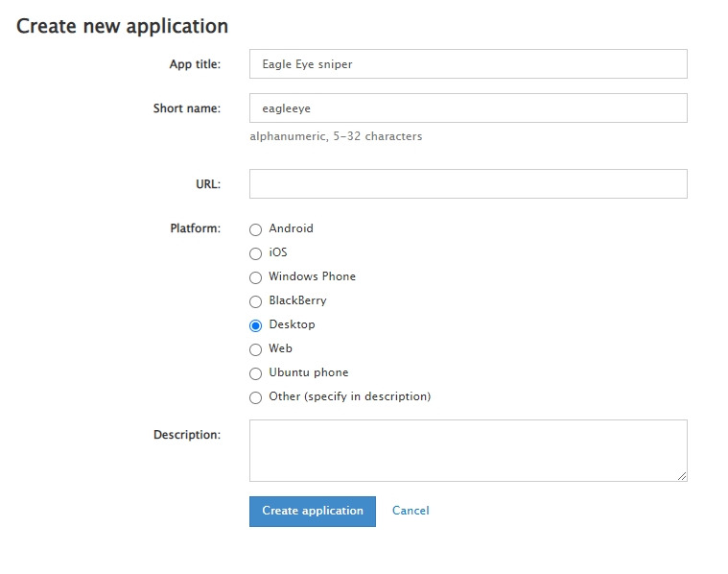728x574 pixels.
Task: Click the 'App title:' label
Action: pyautogui.click(x=195, y=64)
